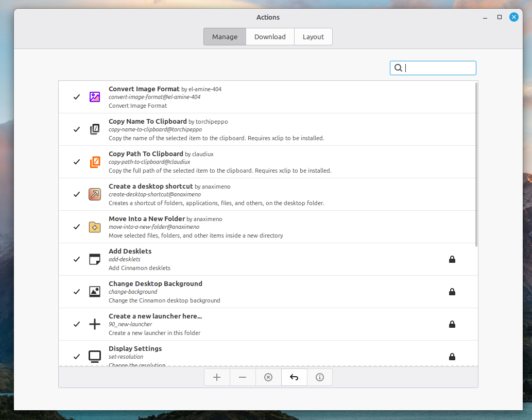Click the Copy Path To Clipboard orange icon
532x420 pixels.
click(94, 162)
